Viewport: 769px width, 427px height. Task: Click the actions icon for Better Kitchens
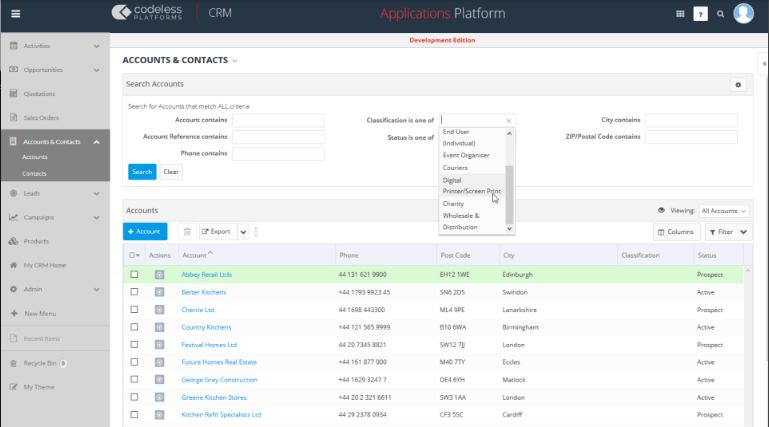[159, 292]
